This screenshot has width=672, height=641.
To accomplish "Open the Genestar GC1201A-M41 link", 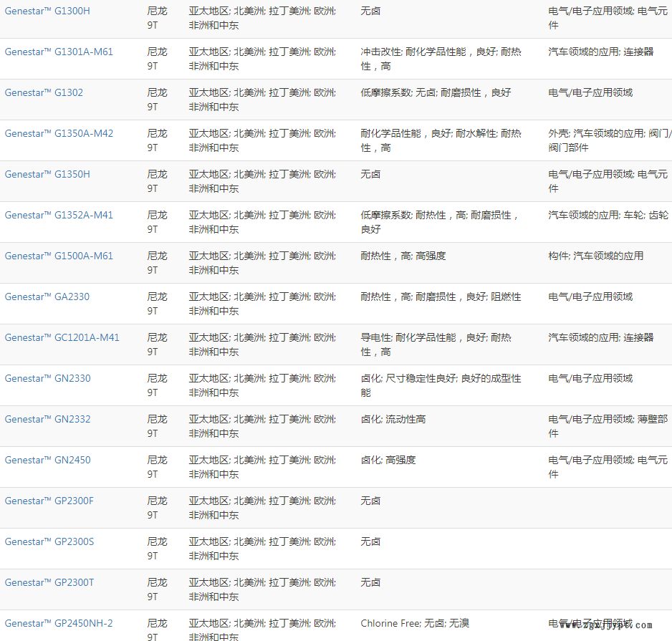I will pos(62,338).
